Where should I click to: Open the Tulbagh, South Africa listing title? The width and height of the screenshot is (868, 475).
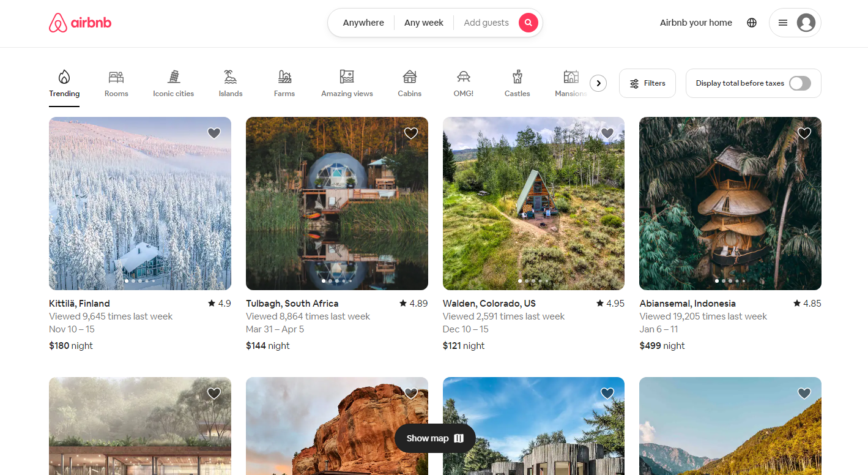292,304
